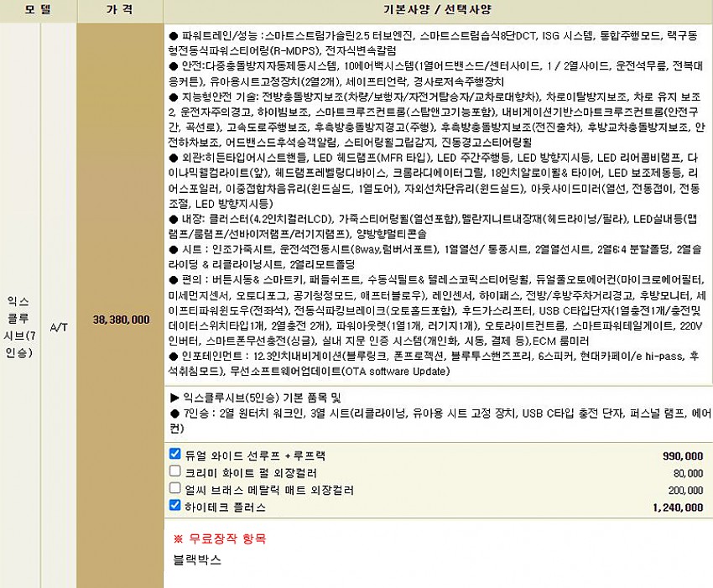Screen dimensions: 713x588
Task: Click the 기본사양 / 선택사양 column header
Action: (437, 10)
